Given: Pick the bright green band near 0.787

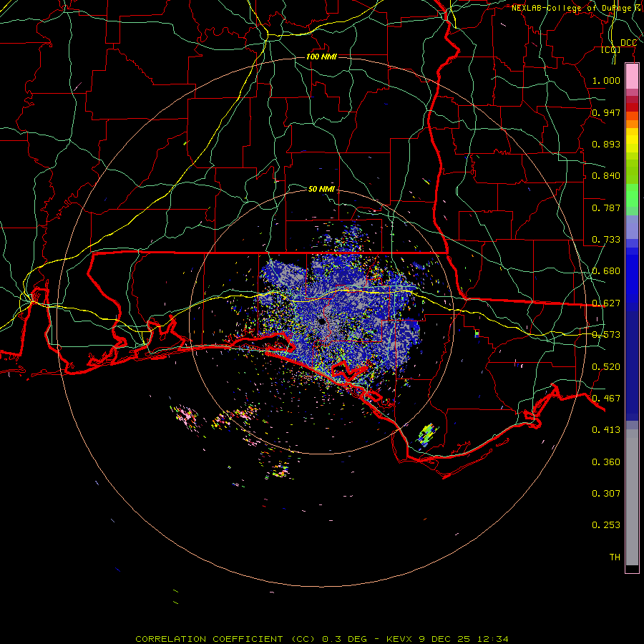Looking at the screenshot, I should click(x=632, y=195).
